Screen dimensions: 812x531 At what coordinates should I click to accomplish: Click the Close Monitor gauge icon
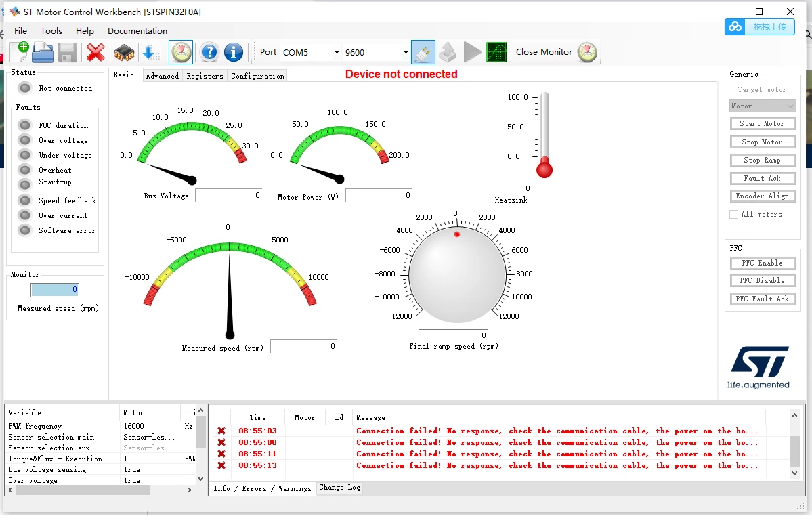tap(587, 51)
